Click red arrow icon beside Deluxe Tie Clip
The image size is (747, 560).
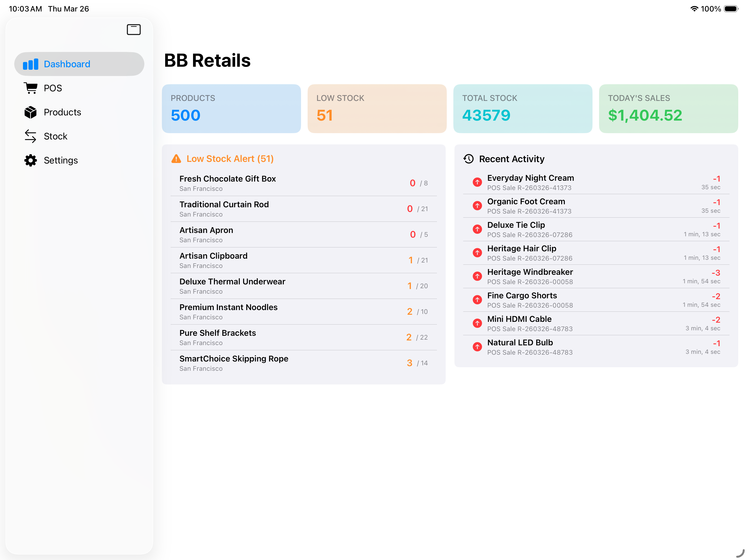tap(477, 229)
